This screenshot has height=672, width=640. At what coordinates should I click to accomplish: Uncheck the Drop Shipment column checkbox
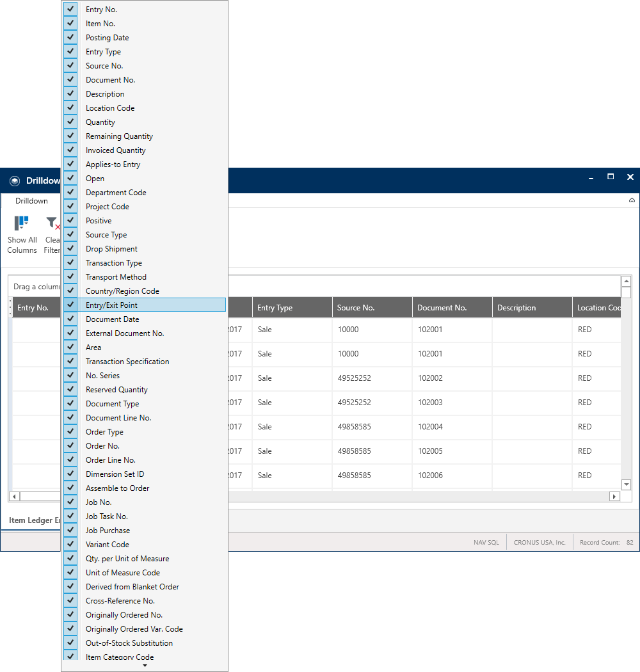tap(70, 248)
